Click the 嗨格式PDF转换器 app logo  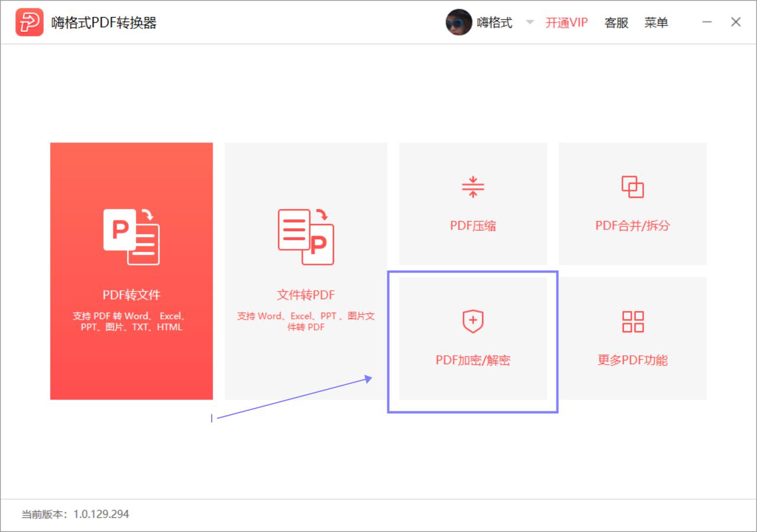(x=30, y=22)
